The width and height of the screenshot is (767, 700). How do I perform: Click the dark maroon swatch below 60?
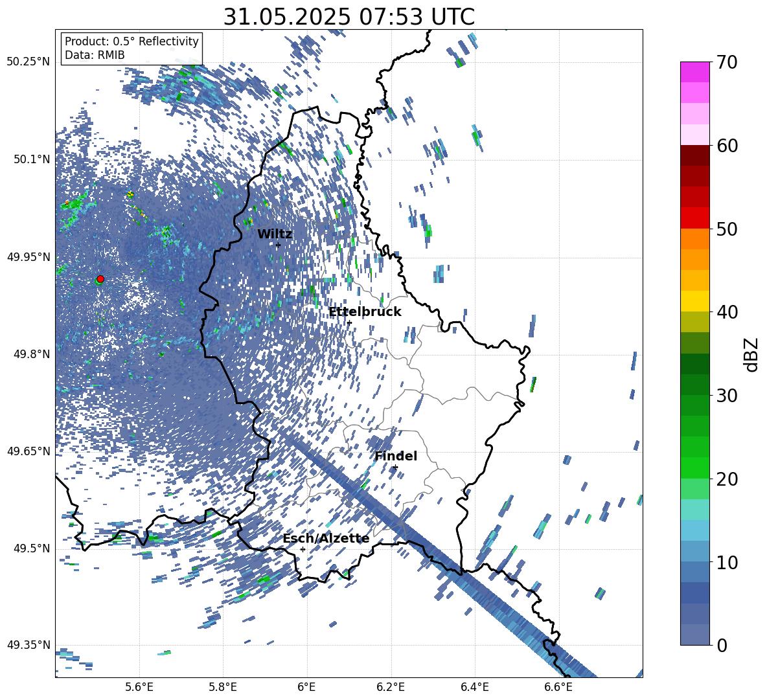point(694,155)
